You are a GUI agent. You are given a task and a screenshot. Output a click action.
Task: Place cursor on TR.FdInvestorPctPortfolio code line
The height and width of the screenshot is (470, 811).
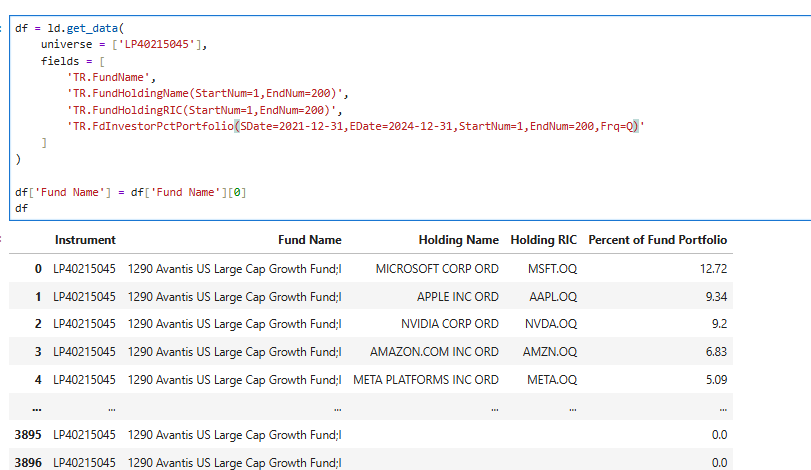pos(356,126)
